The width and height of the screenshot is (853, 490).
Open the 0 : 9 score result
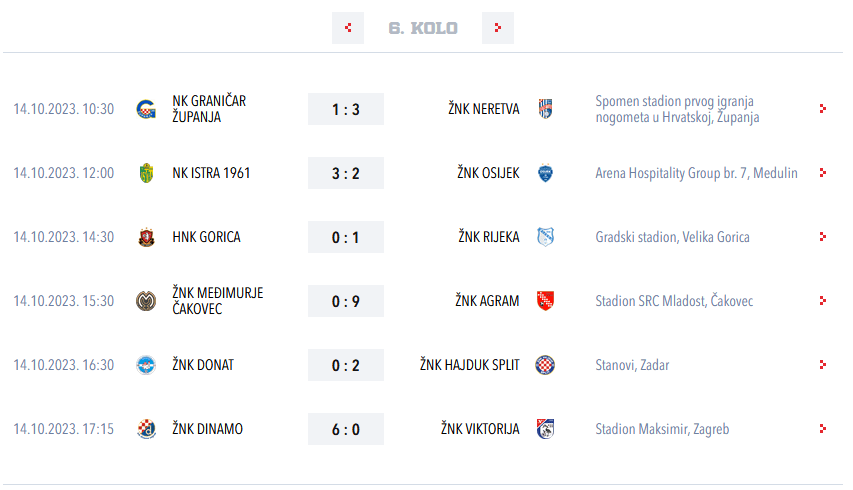(346, 301)
